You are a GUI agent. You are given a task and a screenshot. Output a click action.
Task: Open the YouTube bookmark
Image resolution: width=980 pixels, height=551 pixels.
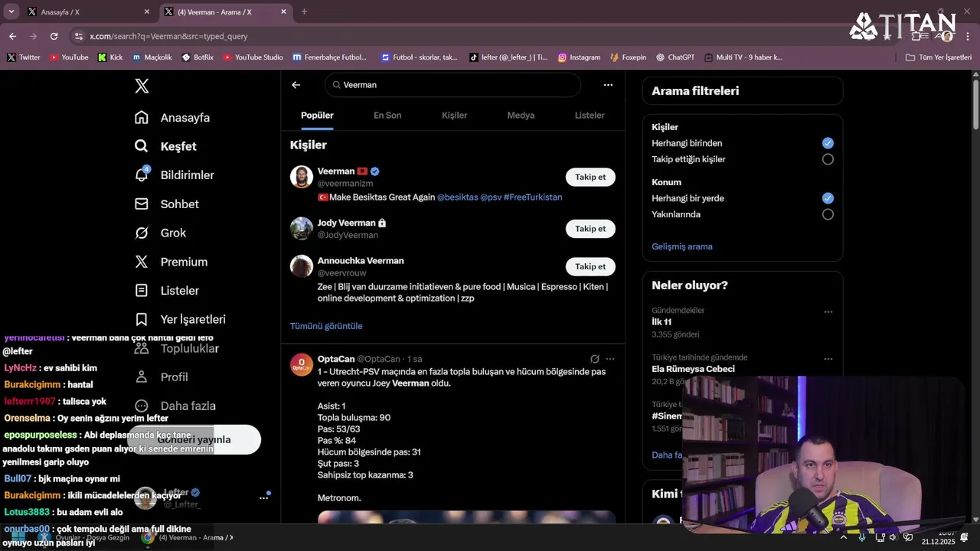tap(69, 57)
